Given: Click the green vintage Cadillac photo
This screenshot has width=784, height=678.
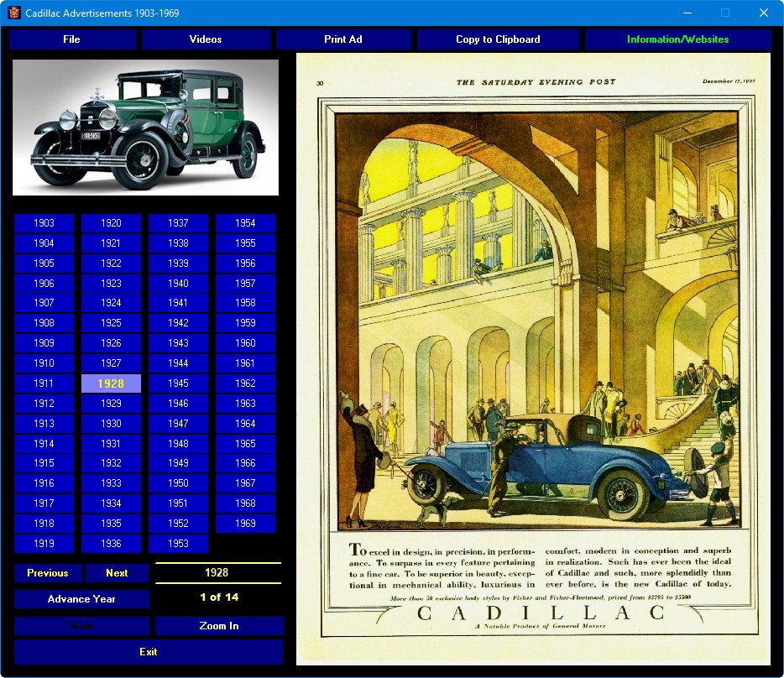Looking at the screenshot, I should (145, 128).
